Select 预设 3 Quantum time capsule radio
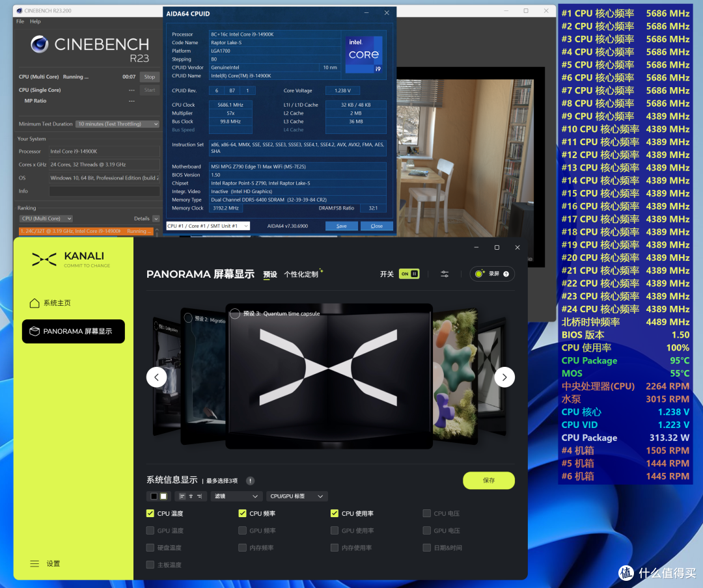The image size is (703, 588). (x=235, y=314)
